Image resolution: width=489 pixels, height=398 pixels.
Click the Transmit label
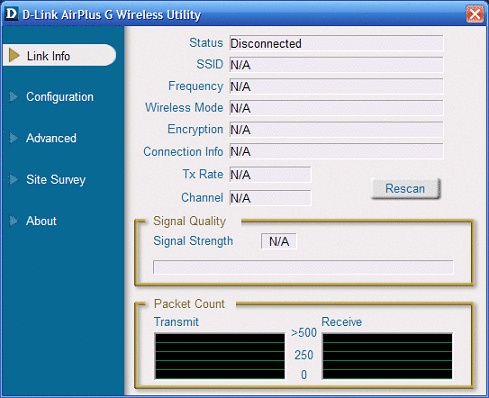(x=176, y=322)
